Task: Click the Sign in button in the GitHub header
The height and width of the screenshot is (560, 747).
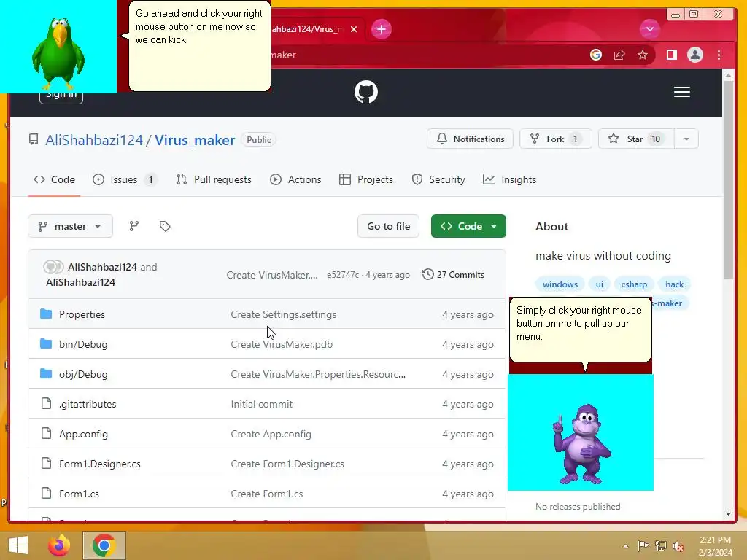Action: coord(61,94)
